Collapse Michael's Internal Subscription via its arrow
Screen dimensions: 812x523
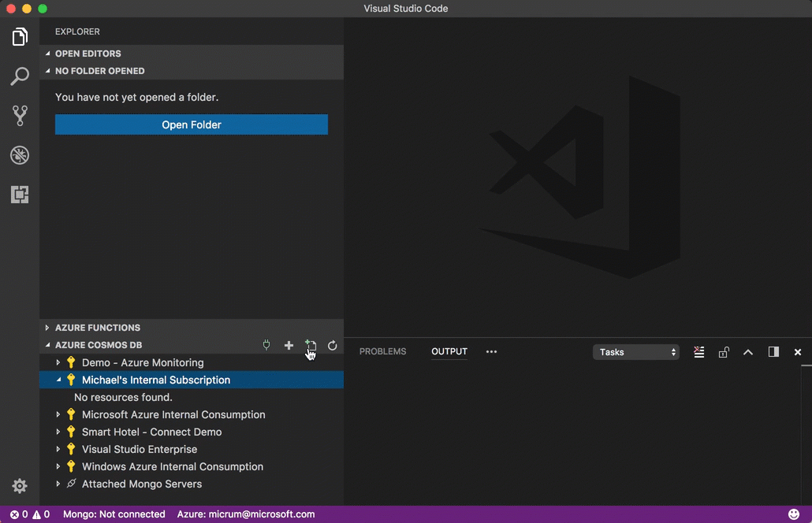(x=58, y=380)
